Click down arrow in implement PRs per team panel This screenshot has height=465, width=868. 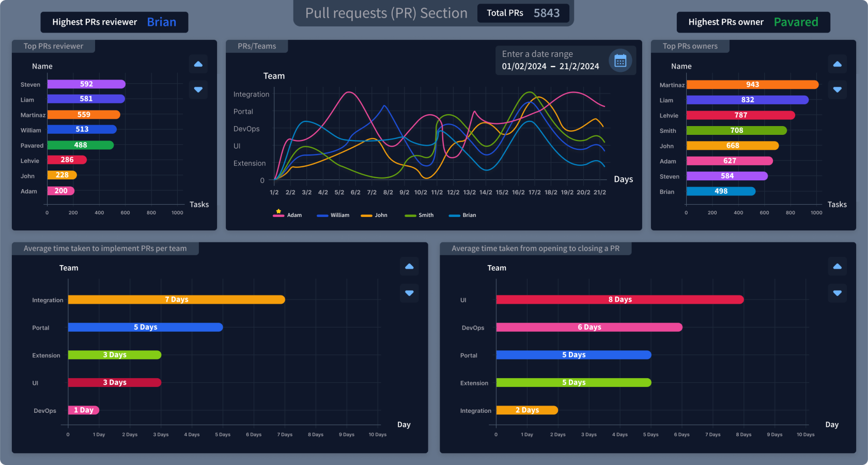tap(409, 293)
